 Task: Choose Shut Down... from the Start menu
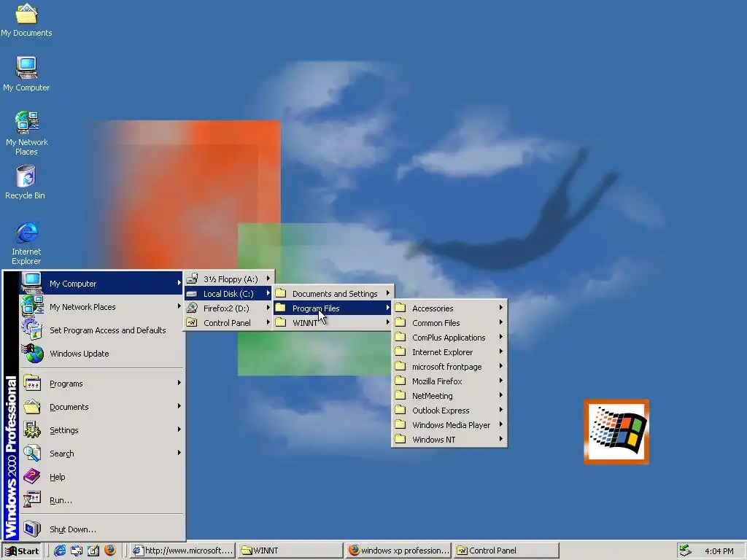(x=101, y=529)
